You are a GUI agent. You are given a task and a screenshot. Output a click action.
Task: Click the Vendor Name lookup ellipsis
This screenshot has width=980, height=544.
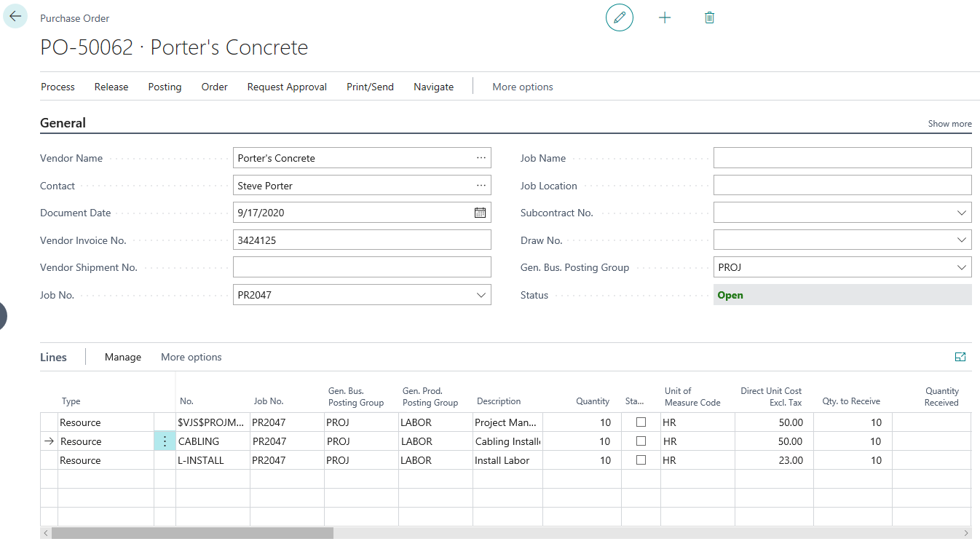tap(481, 158)
